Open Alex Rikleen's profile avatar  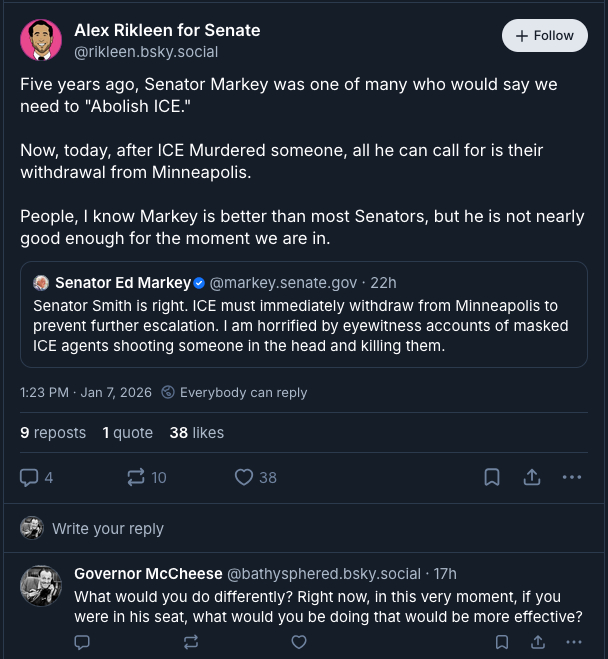[x=41, y=40]
